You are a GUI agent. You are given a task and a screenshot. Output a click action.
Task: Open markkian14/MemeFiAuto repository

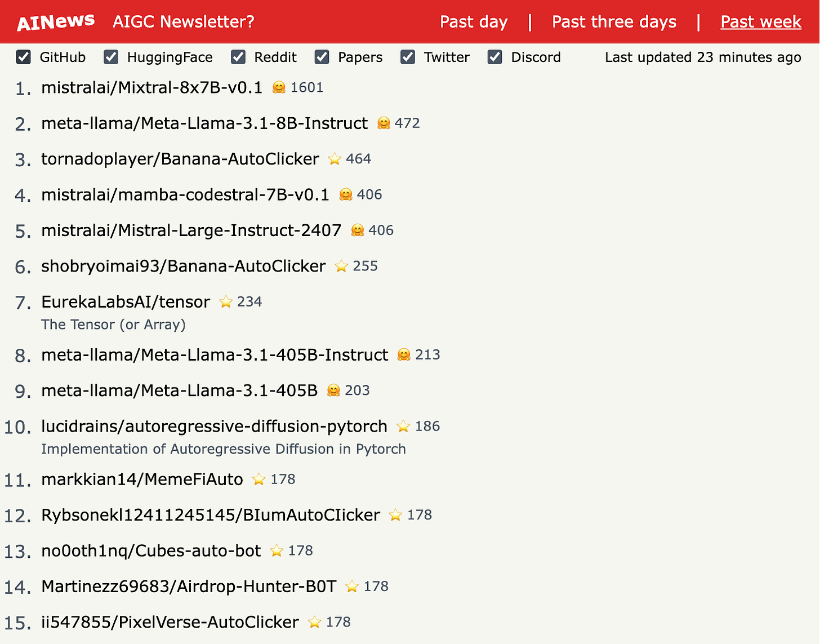click(142, 479)
